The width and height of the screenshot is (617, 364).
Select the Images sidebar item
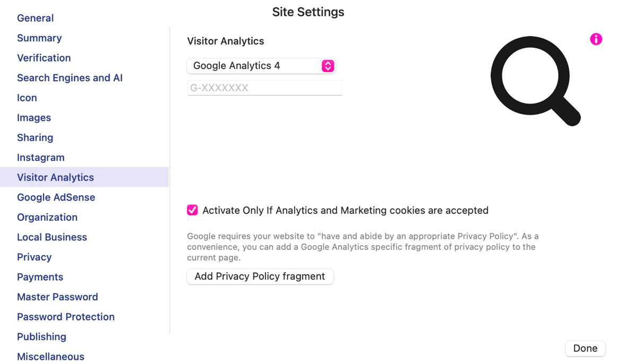[x=34, y=118]
